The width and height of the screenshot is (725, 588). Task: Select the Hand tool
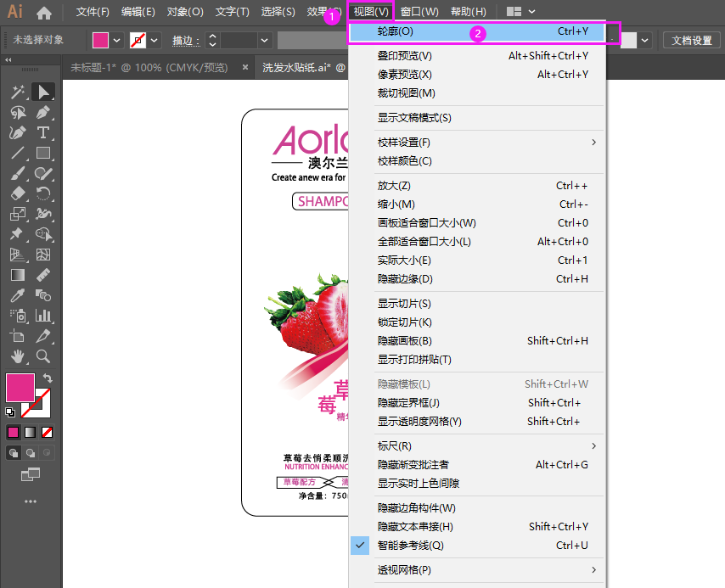[18, 356]
